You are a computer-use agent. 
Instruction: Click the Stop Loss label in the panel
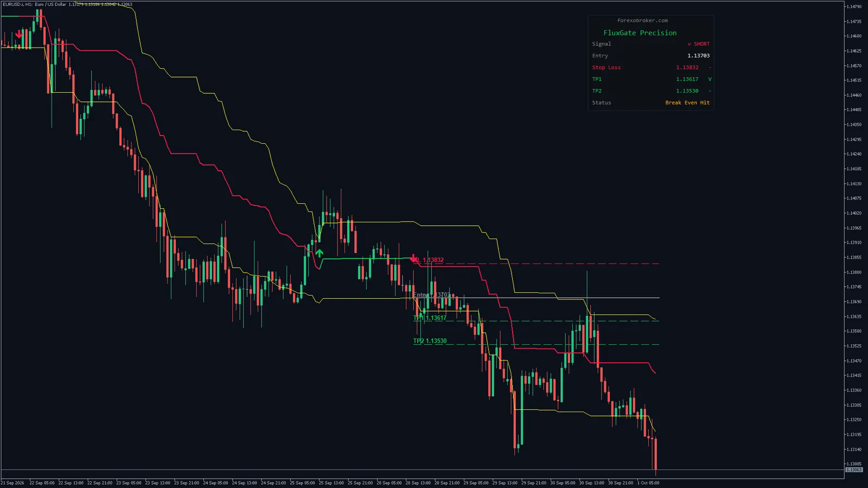[x=607, y=68]
